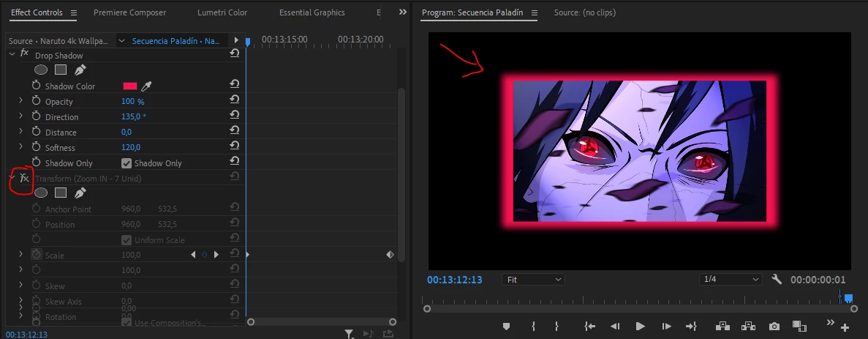868x339 pixels.
Task: Toggle the Uniform Scale checkbox
Action: [x=127, y=240]
